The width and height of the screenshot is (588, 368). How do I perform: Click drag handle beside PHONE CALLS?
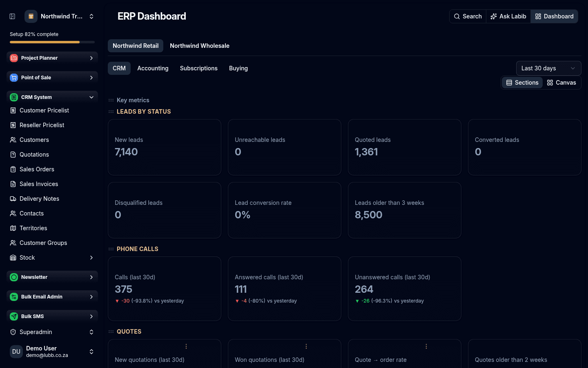coord(111,249)
